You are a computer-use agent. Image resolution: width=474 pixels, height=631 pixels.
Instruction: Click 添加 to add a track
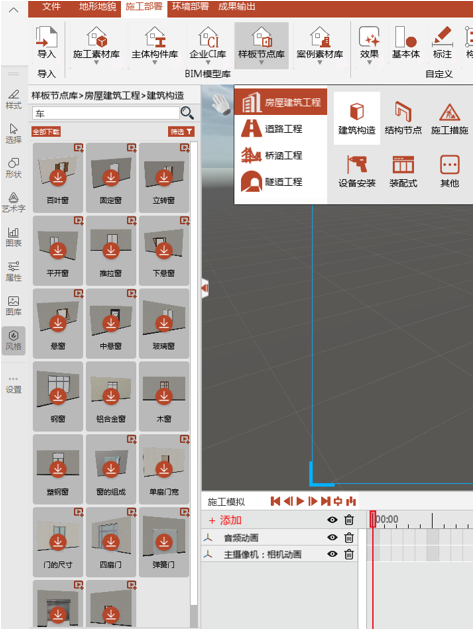(225, 520)
